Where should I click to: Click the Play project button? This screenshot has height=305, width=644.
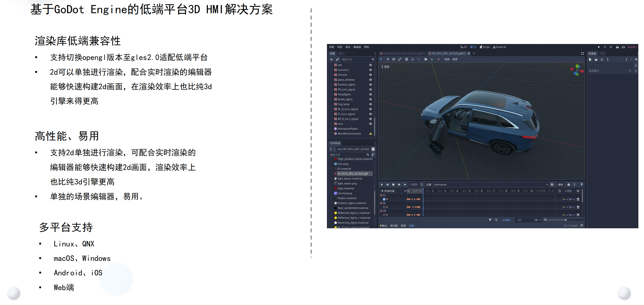pos(599,47)
